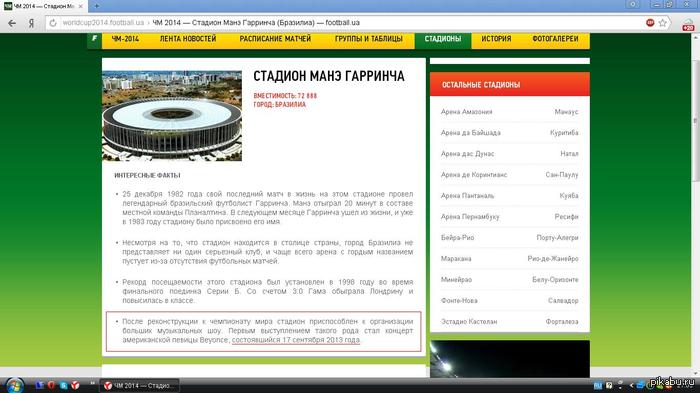Open the Маракана stadium link
This screenshot has height=393, width=700.
pyautogui.click(x=456, y=259)
